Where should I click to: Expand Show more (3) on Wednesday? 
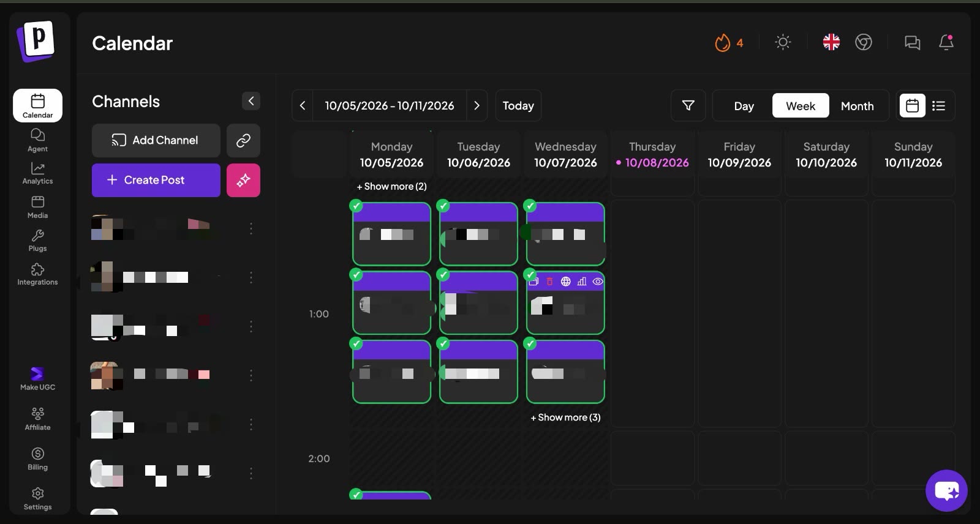click(565, 417)
